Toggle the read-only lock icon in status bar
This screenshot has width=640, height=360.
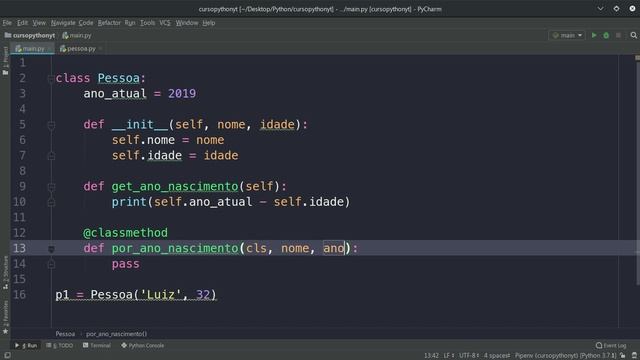point(622,356)
